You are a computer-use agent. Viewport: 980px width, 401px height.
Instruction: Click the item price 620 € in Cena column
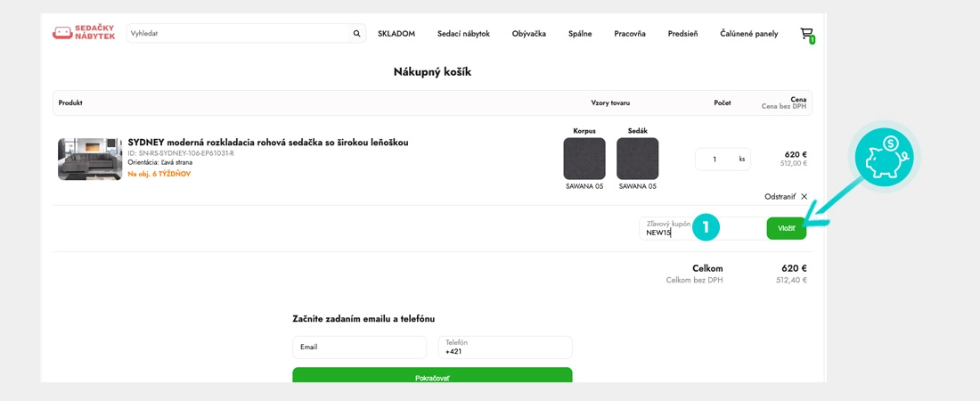796,154
